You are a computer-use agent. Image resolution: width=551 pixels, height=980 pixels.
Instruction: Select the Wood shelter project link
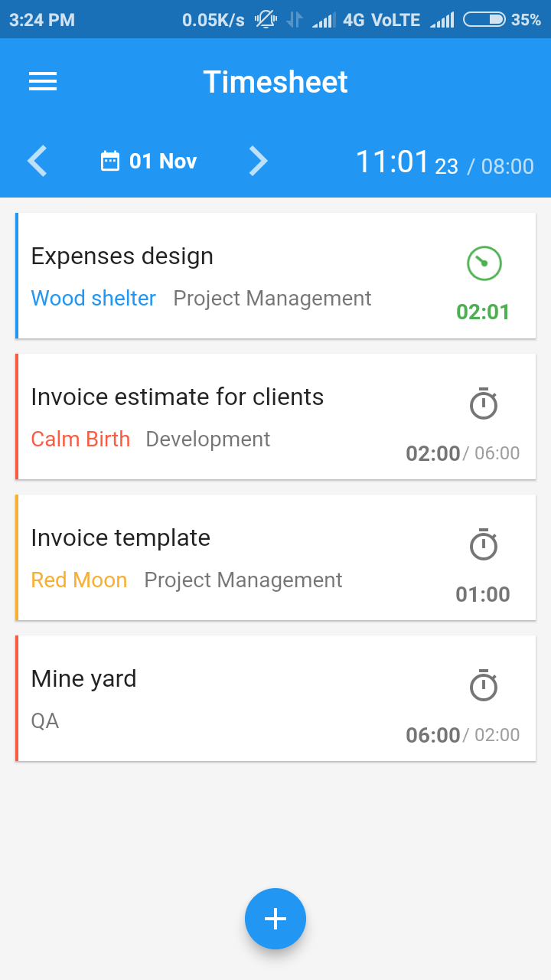(93, 298)
